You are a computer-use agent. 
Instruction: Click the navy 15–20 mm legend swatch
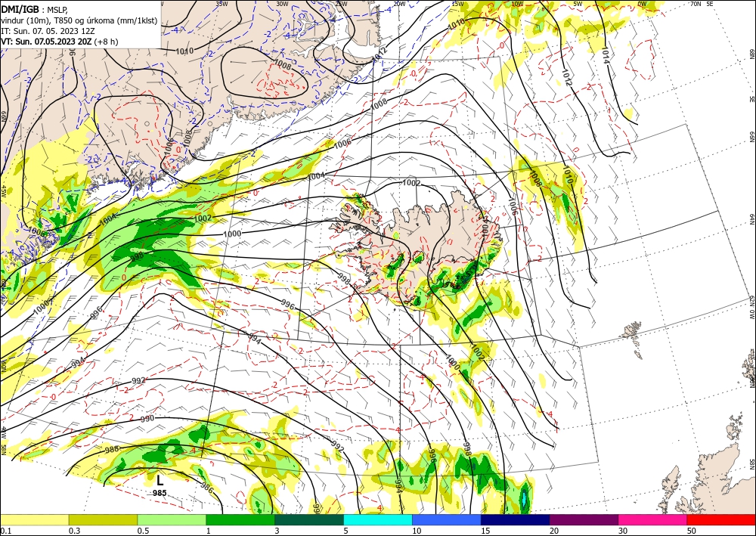pos(516,519)
